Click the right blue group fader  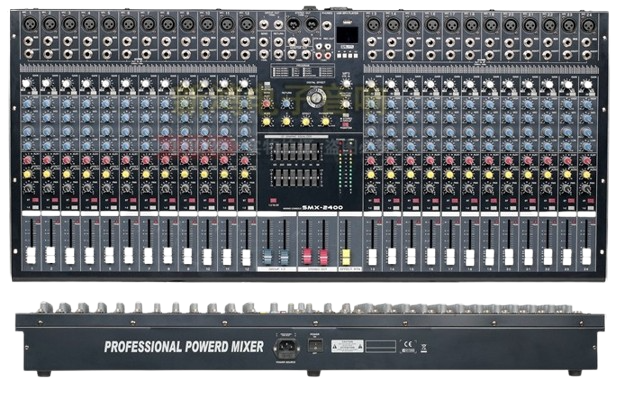284,257
